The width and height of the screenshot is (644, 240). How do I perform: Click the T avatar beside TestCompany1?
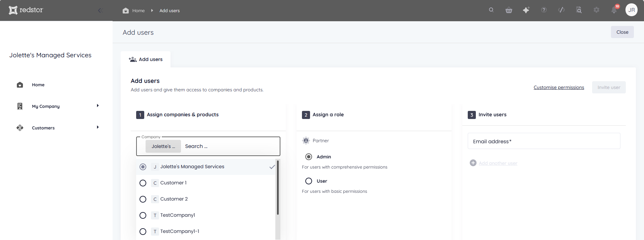[x=155, y=215]
